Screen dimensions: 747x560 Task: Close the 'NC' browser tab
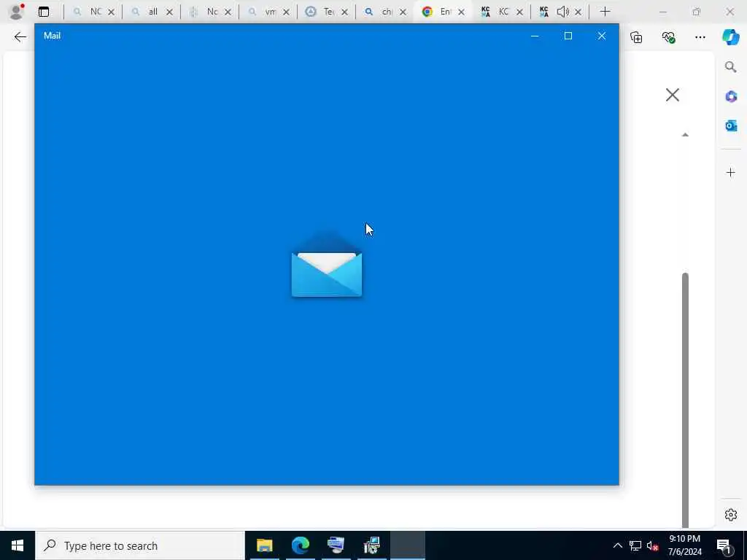pyautogui.click(x=111, y=12)
